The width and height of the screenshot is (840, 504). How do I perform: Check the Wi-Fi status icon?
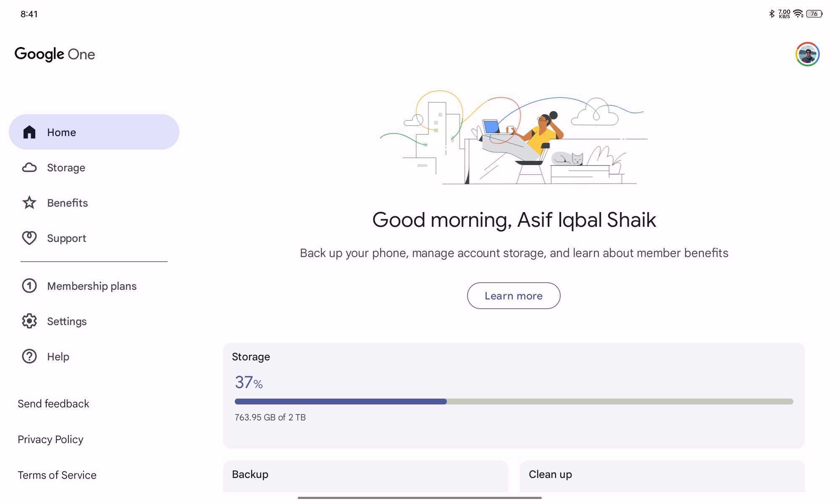798,14
